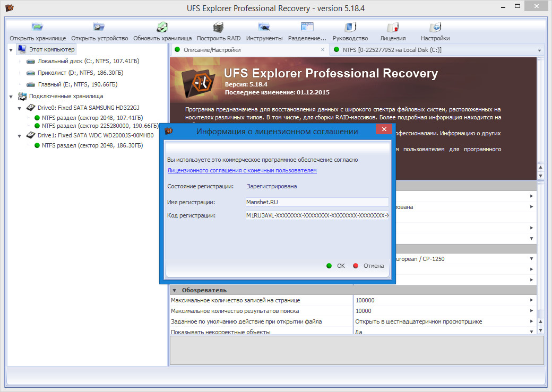Open 'Инструменты' toolbar icon
This screenshot has width=552, height=392.
point(264,27)
